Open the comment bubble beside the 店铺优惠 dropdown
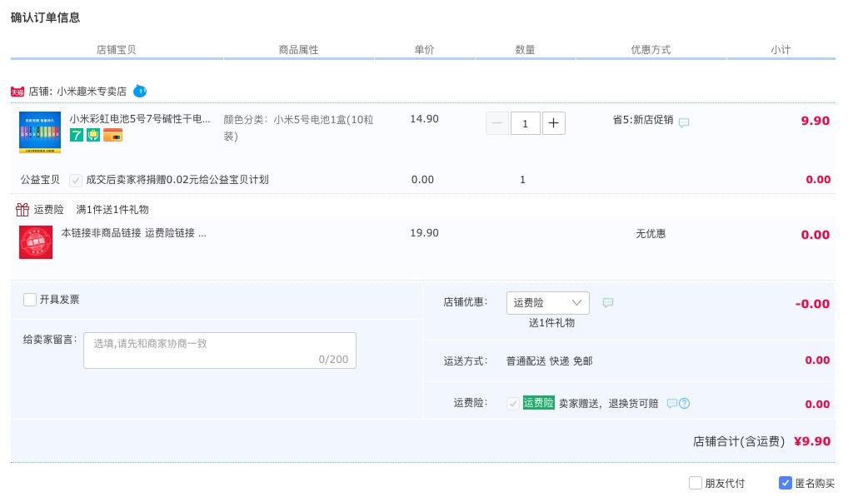The height and width of the screenshot is (502, 868). [x=608, y=303]
